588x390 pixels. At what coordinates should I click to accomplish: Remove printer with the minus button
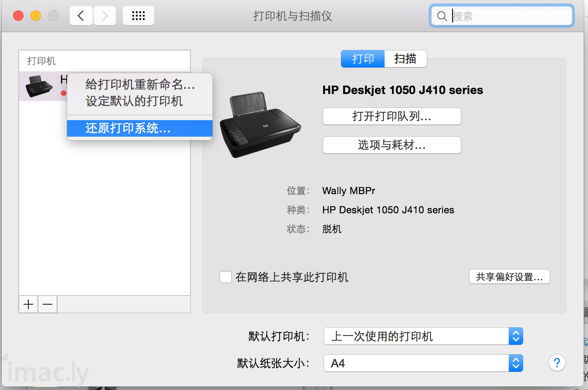pyautogui.click(x=47, y=304)
